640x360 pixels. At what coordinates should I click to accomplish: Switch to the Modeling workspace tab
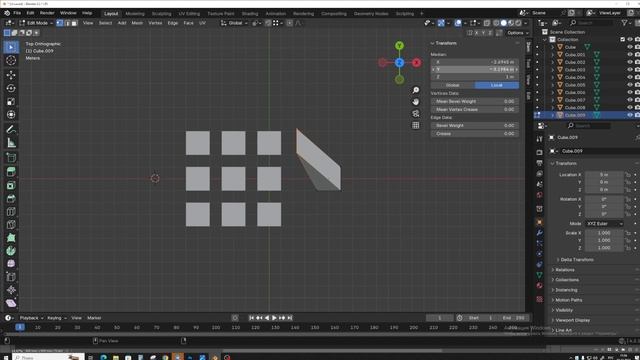coord(135,13)
